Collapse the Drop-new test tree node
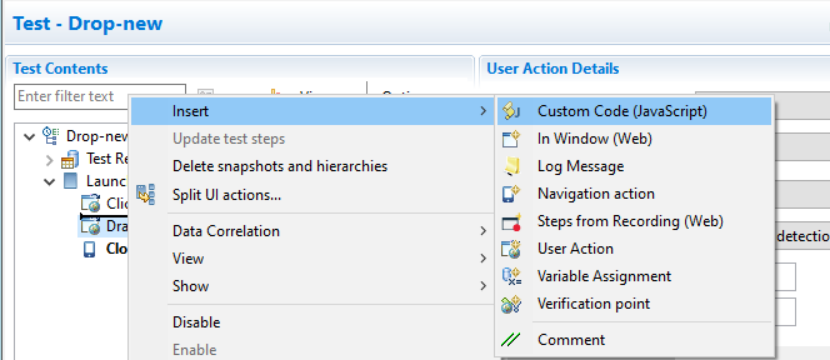This screenshot has height=360, width=830. tap(29, 137)
